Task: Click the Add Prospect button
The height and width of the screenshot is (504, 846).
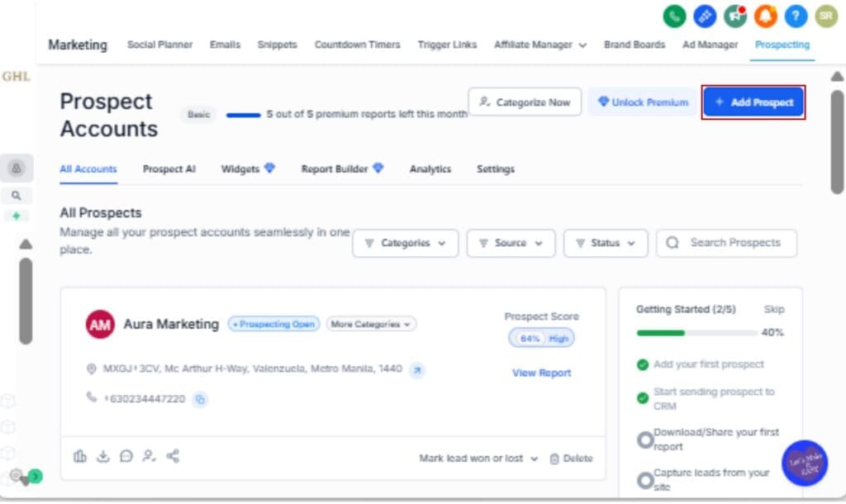Action: tap(752, 101)
